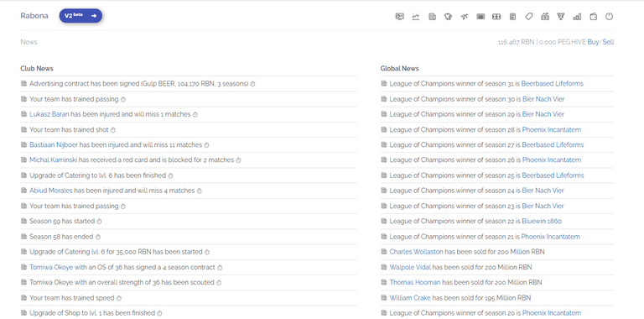Image resolution: width=644 pixels, height=319 pixels.
Task: Open the running player training icon
Action: pos(464,17)
